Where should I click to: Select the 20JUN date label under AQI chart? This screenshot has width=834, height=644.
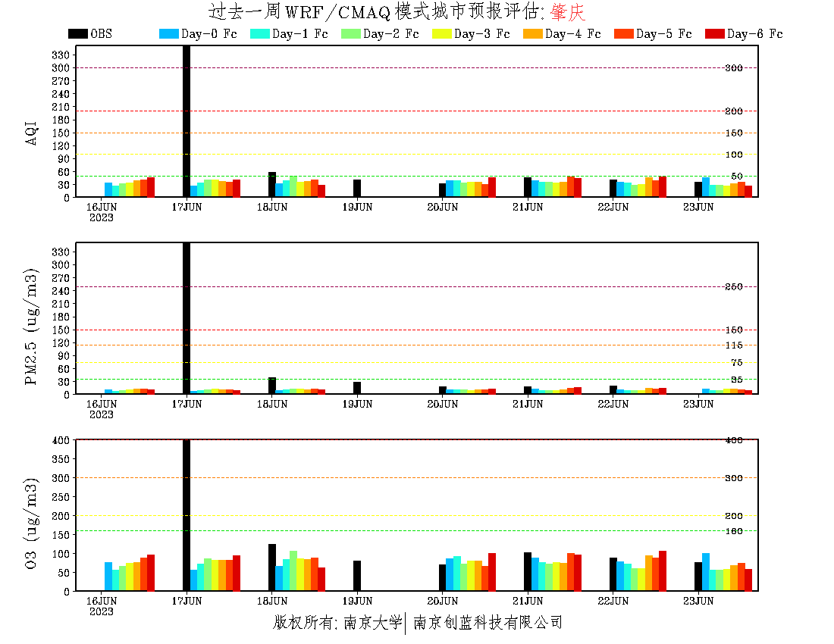[x=442, y=208]
